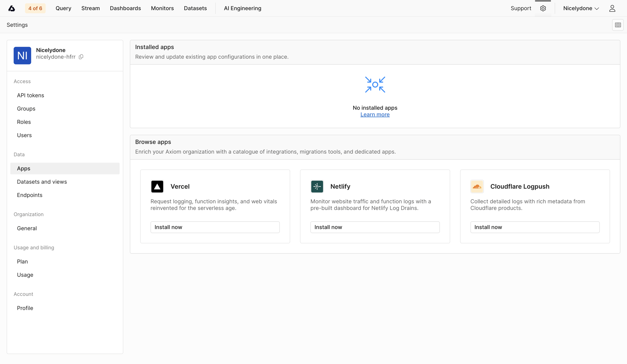The height and width of the screenshot is (364, 627).
Task: Click the Netlify app logo
Action: (x=317, y=187)
